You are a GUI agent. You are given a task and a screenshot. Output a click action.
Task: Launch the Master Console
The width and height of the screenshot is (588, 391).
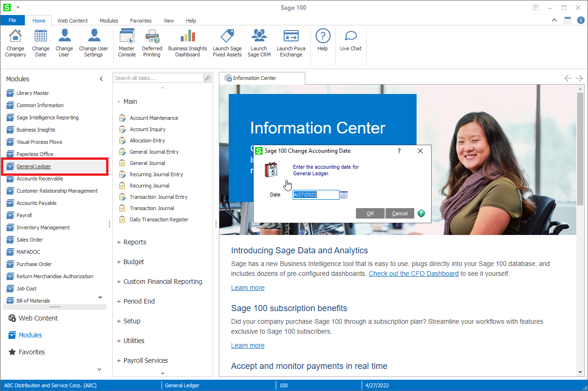(x=127, y=43)
